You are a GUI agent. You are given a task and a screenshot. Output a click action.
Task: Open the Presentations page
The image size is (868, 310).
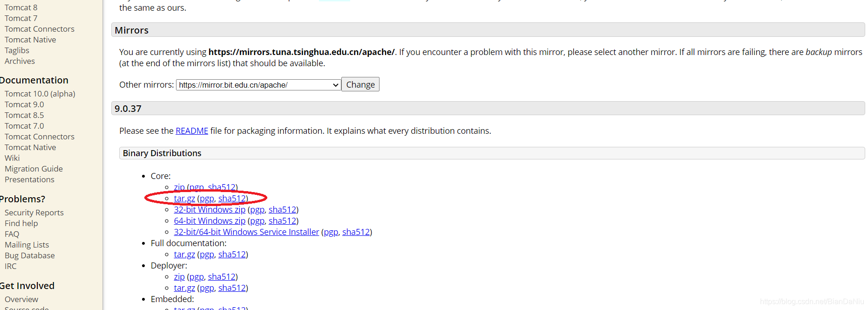tap(29, 179)
